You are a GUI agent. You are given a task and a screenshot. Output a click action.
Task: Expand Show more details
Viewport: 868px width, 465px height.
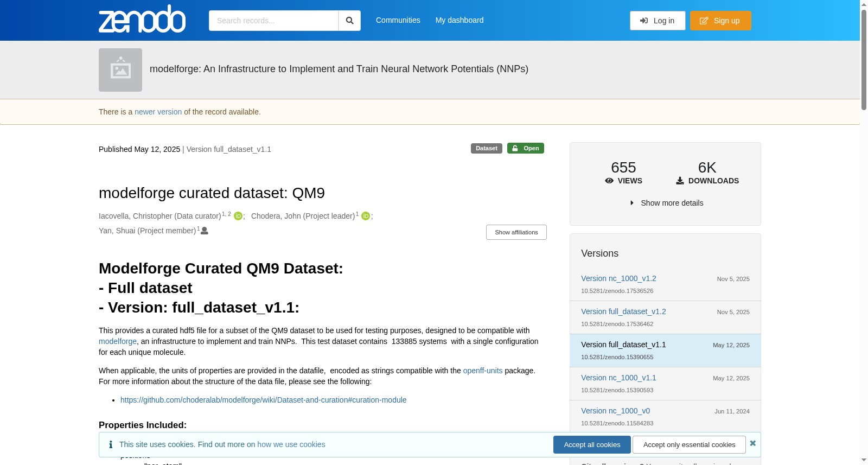click(x=666, y=203)
